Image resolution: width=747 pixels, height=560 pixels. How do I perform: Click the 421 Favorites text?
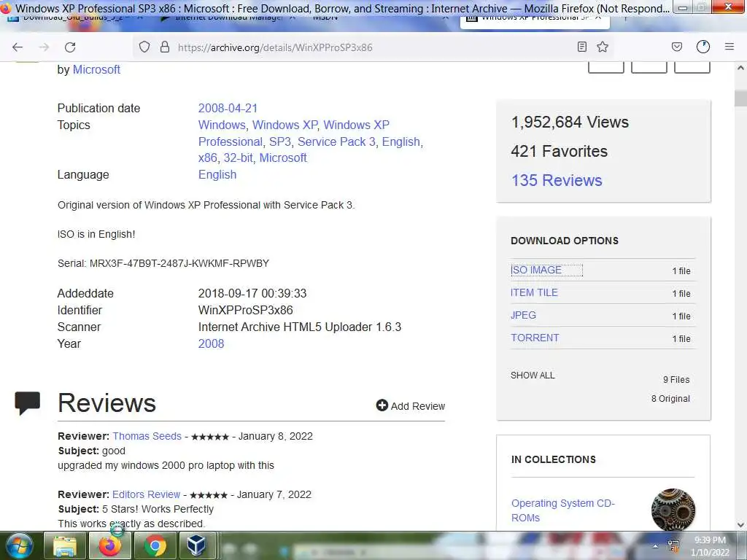coord(559,152)
